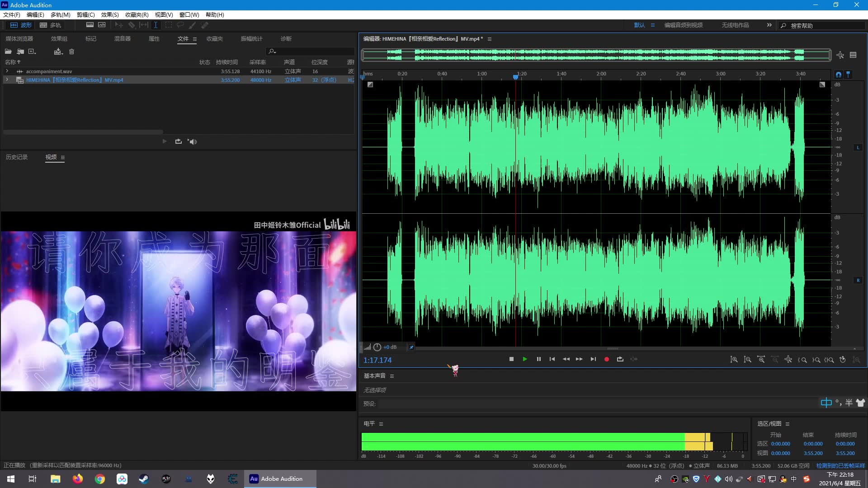
Task: Show the Spectral Frequency Display
Action: click(x=90, y=25)
